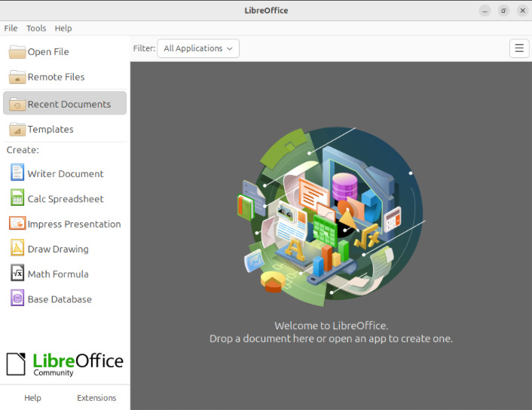Viewport: 532px width, 410px height.
Task: Click the Draw Drawing label
Action: pos(58,249)
